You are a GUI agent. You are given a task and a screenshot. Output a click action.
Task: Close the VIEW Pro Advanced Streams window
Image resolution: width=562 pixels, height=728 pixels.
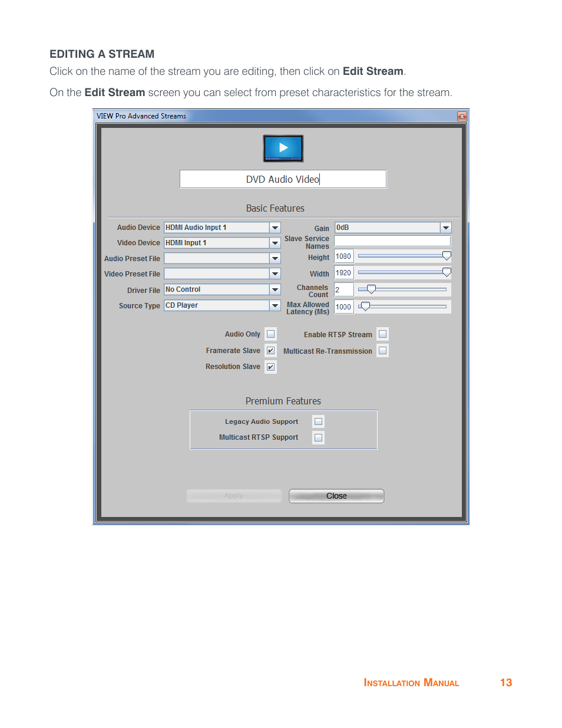pyautogui.click(x=462, y=116)
